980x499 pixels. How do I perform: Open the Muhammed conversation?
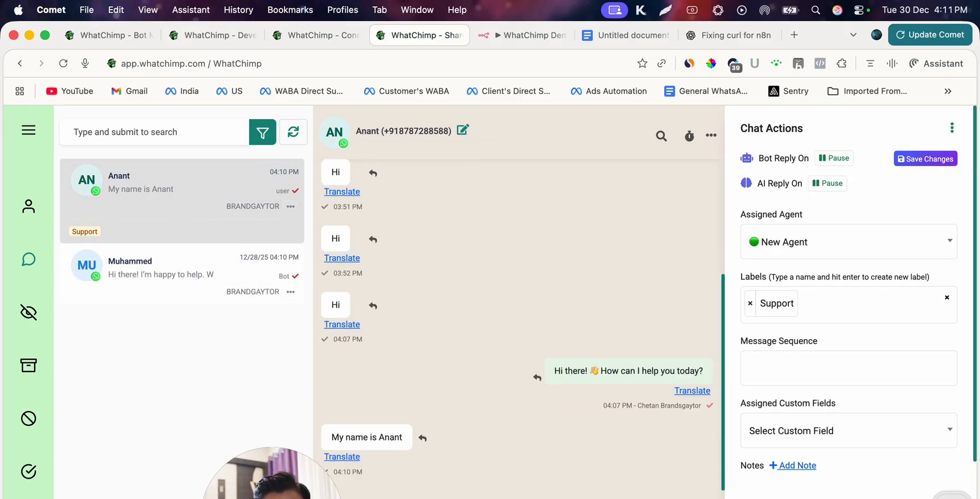coord(182,276)
